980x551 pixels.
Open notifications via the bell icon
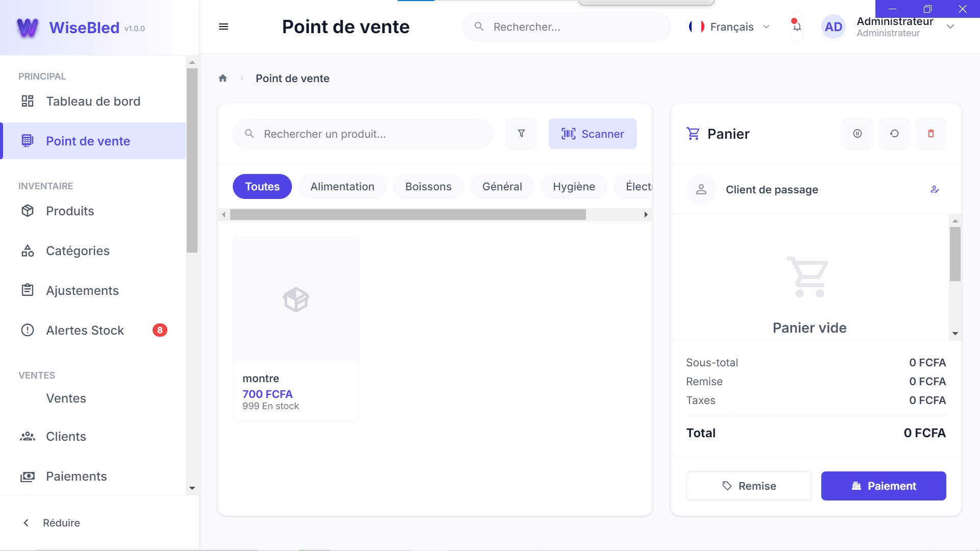point(796,27)
